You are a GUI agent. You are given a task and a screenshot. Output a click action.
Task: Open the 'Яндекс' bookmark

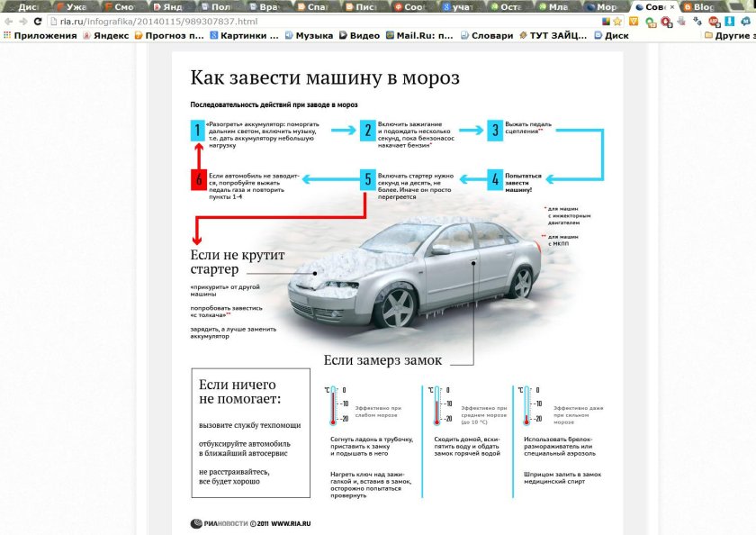(x=106, y=36)
